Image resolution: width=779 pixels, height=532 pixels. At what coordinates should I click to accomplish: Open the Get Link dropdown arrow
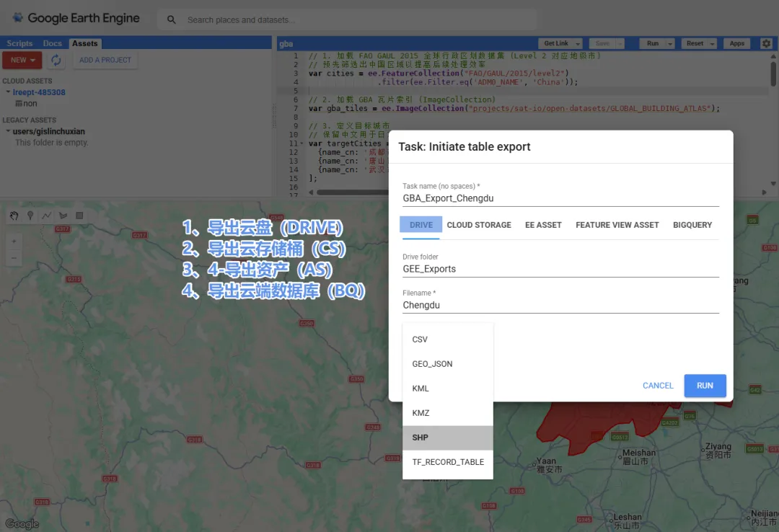(578, 44)
